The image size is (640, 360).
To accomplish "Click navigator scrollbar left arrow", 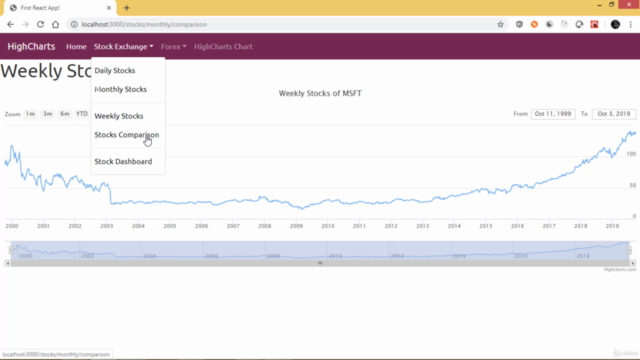I will pos(8,263).
